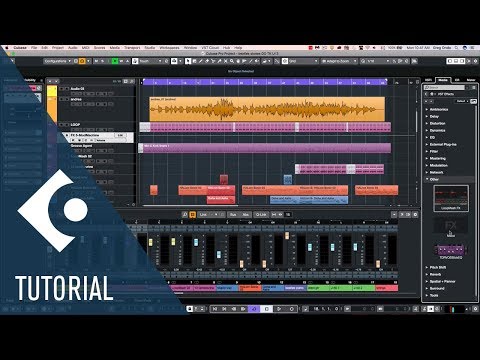Adjust the strings channel volume fader
Viewport: 480px width, 360px height.
pyautogui.click(x=378, y=264)
